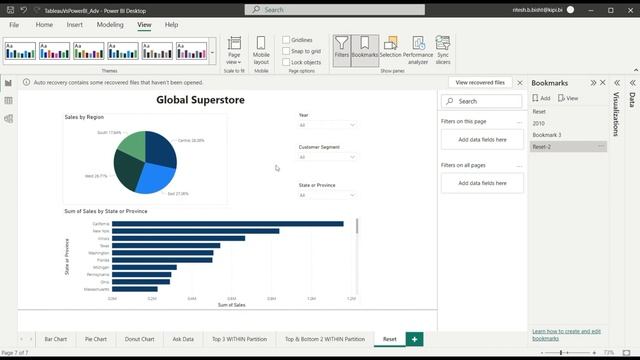
Task: Open the Insert ribbon tab
Action: [75, 25]
